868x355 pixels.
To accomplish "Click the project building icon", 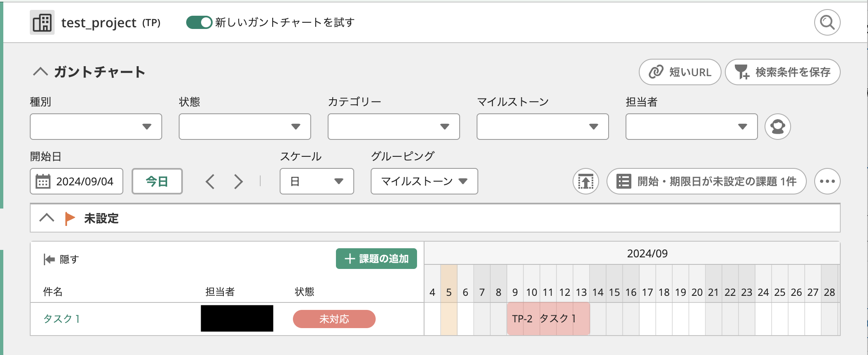I will tap(42, 22).
